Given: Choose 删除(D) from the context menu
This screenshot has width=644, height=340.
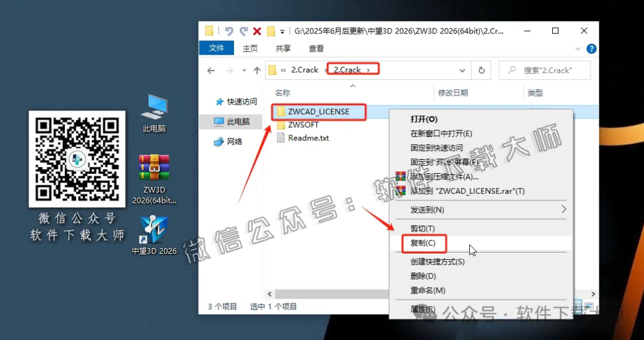Looking at the screenshot, I should (x=423, y=276).
